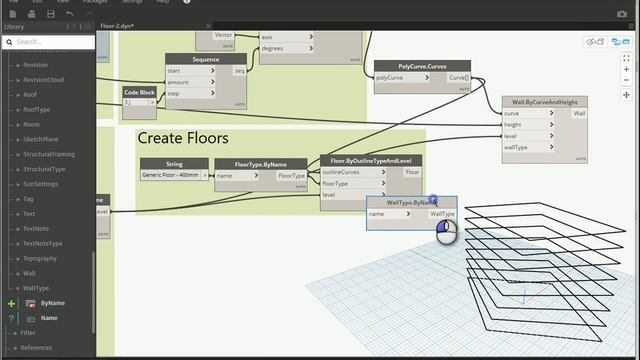Viewport: 640px width, 360px height.
Task: Click the amount input on Sequence node
Action: [191, 82]
